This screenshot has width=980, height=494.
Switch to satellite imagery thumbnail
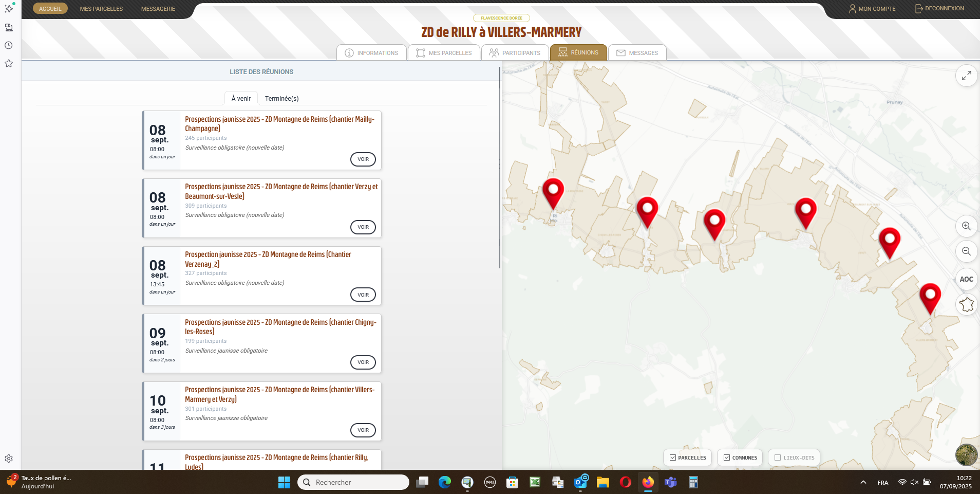(966, 455)
